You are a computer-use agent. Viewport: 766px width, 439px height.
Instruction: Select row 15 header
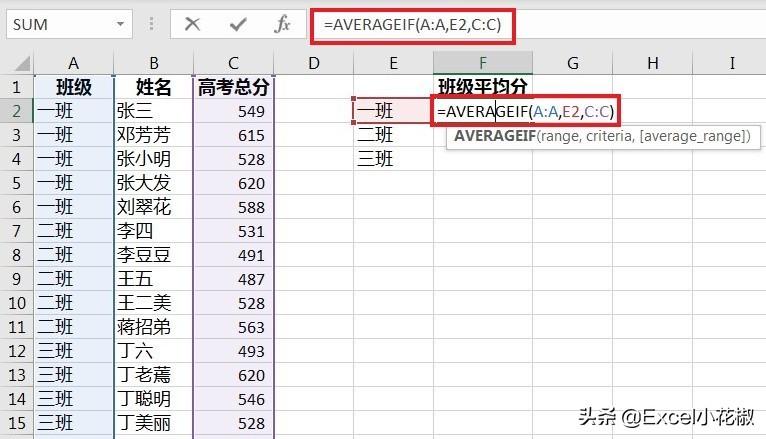point(17,423)
